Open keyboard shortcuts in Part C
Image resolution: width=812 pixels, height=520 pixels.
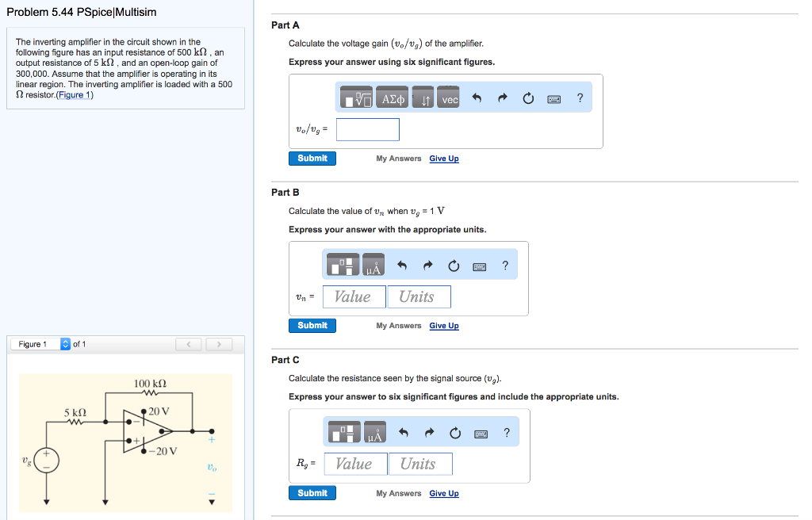pos(481,434)
